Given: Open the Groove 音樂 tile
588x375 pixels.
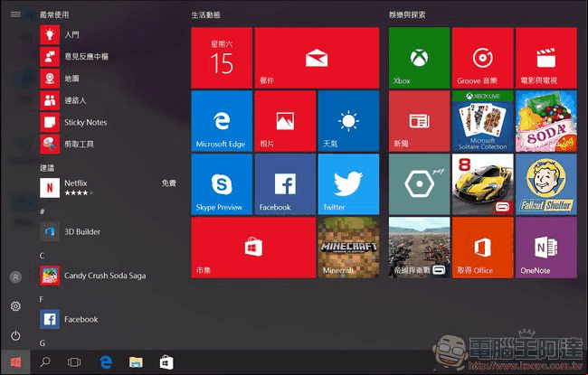Looking at the screenshot, I should point(483,58).
